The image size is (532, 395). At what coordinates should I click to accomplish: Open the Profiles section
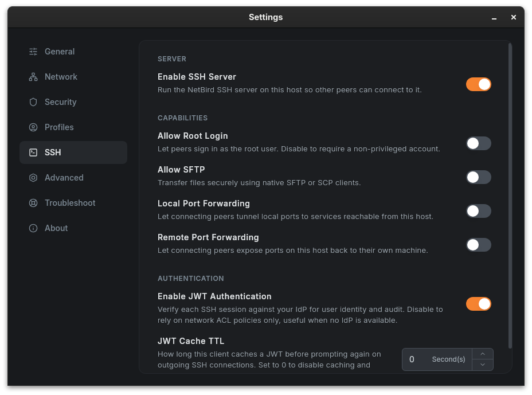coord(73,127)
